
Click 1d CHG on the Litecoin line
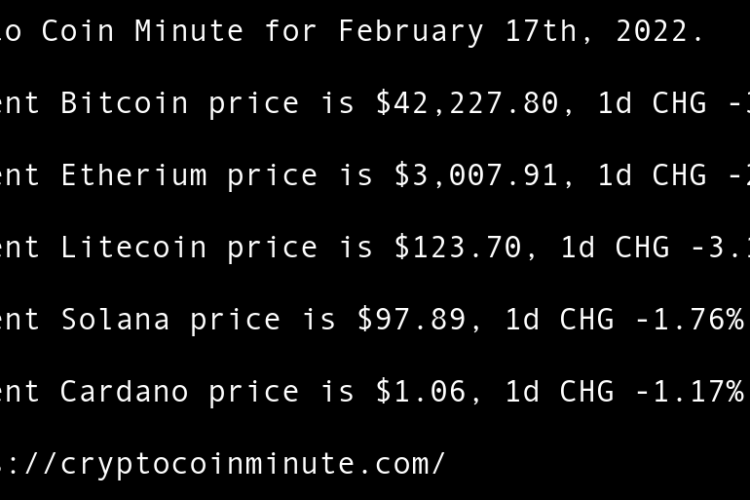pyautogui.click(x=614, y=247)
